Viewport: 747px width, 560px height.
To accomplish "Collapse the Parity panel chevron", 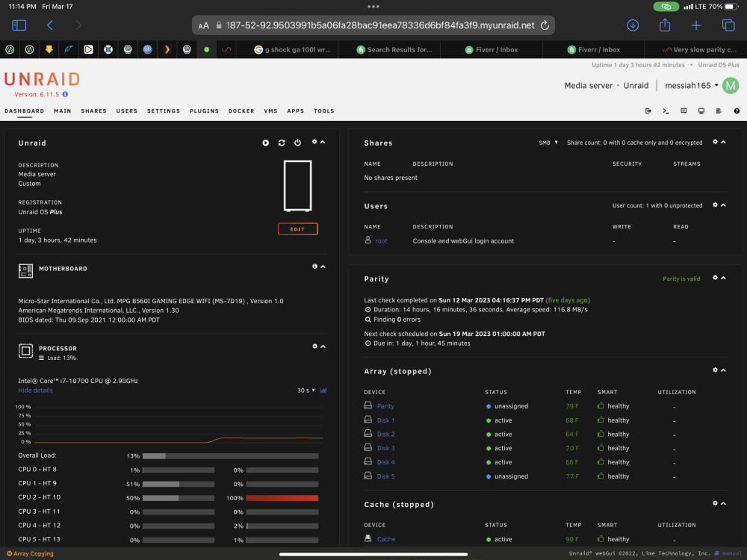I will tap(723, 278).
